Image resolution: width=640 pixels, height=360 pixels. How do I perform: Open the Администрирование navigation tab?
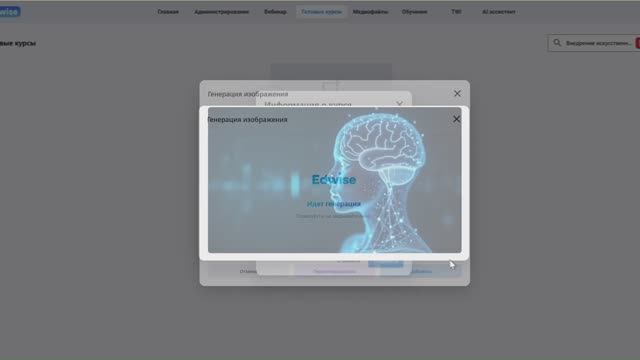tap(221, 12)
